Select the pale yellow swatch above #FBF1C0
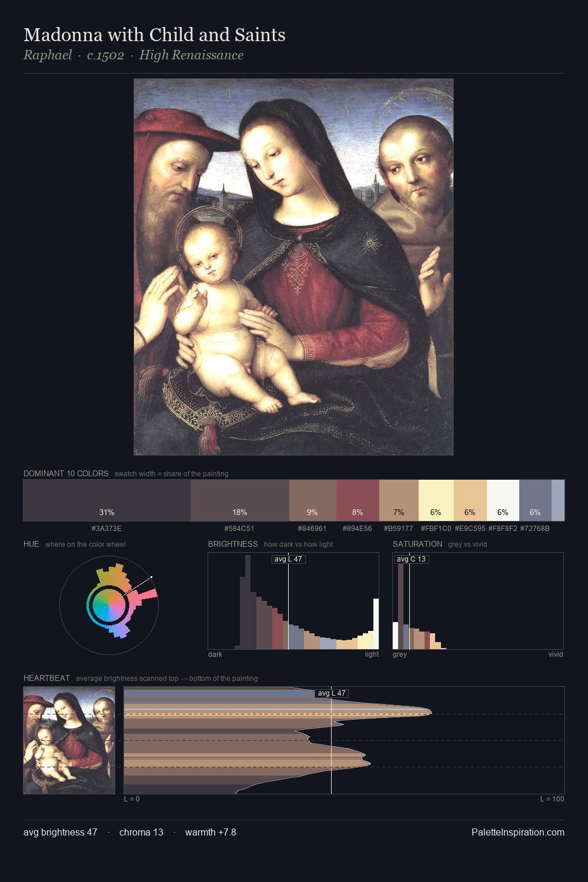 coord(436,500)
